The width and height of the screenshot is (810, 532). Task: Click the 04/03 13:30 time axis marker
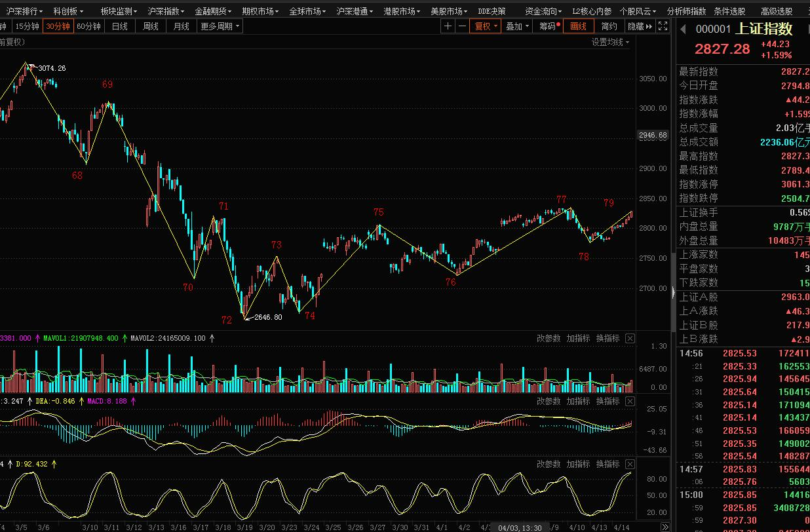point(520,527)
